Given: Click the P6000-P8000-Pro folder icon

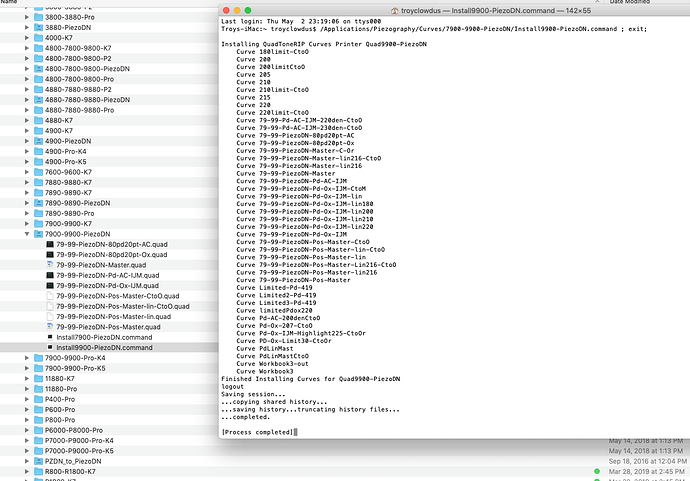Looking at the screenshot, I should [x=38, y=430].
